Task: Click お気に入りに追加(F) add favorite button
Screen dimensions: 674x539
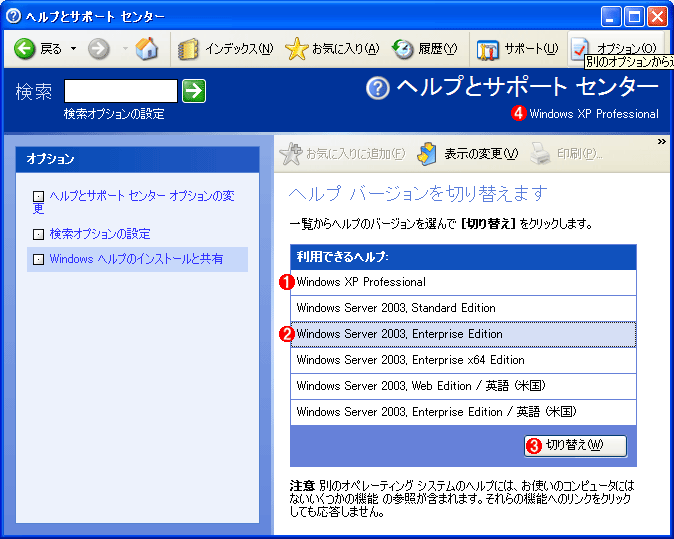Action: point(342,154)
